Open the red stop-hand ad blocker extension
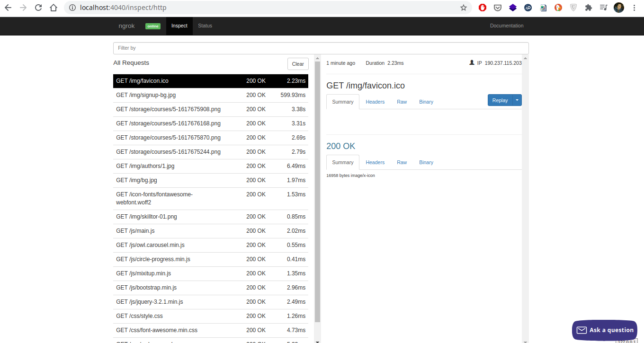This screenshot has height=343, width=644. click(483, 8)
